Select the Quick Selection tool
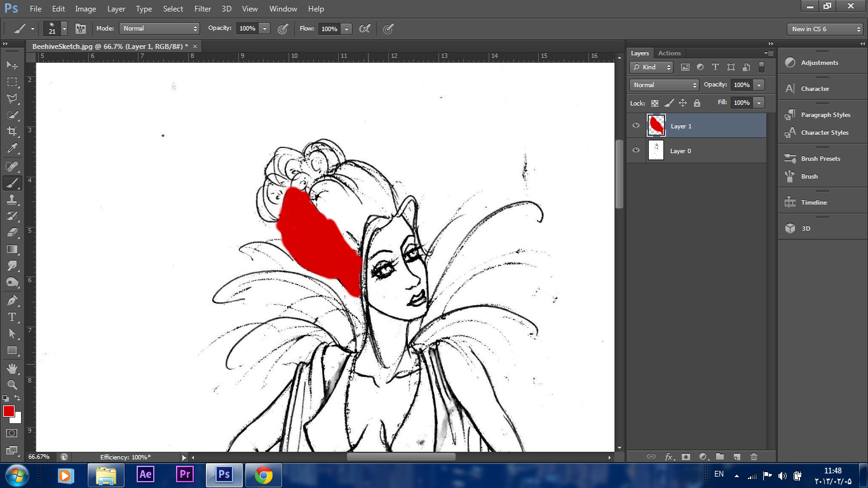 (x=12, y=115)
